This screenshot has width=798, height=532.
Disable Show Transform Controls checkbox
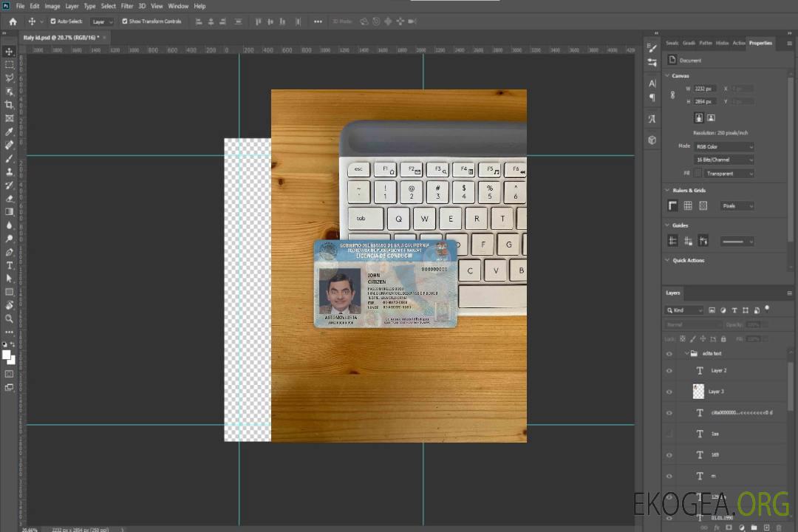(125, 21)
